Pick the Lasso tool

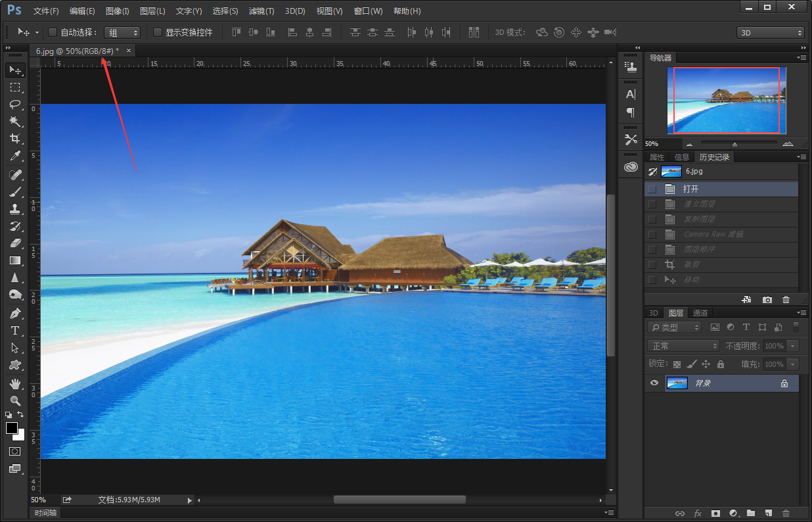tap(14, 105)
